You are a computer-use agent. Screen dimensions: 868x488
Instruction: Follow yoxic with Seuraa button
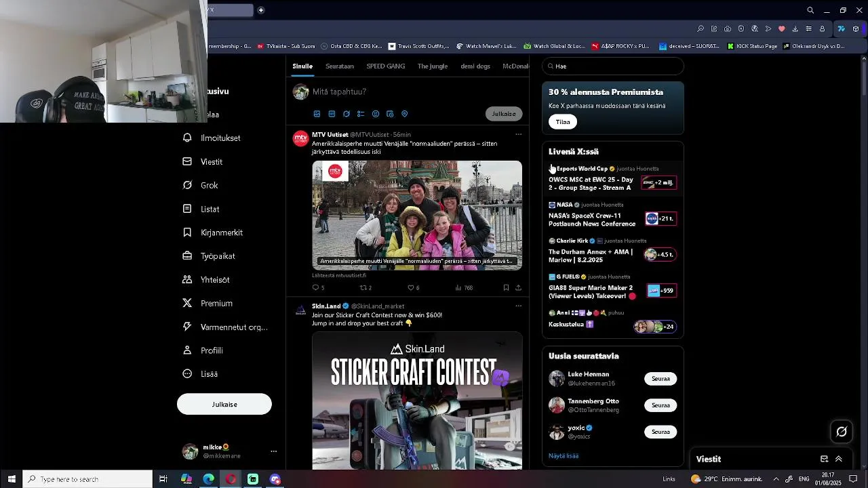coord(660,432)
